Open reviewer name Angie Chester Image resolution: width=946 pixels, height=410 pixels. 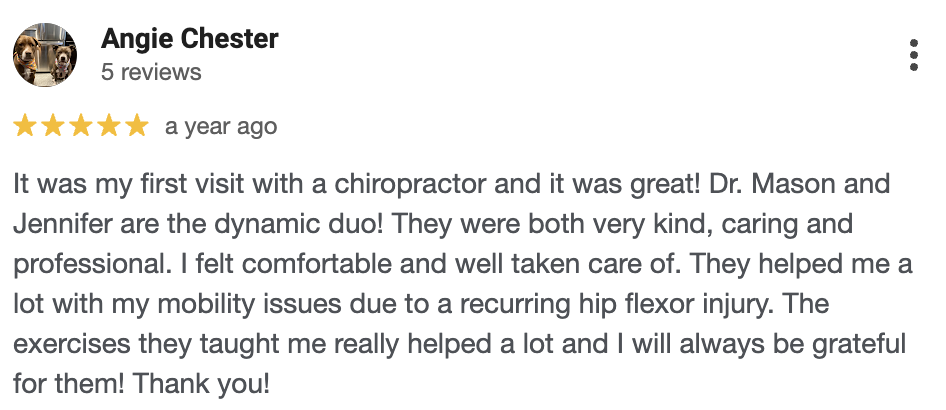[190, 40]
